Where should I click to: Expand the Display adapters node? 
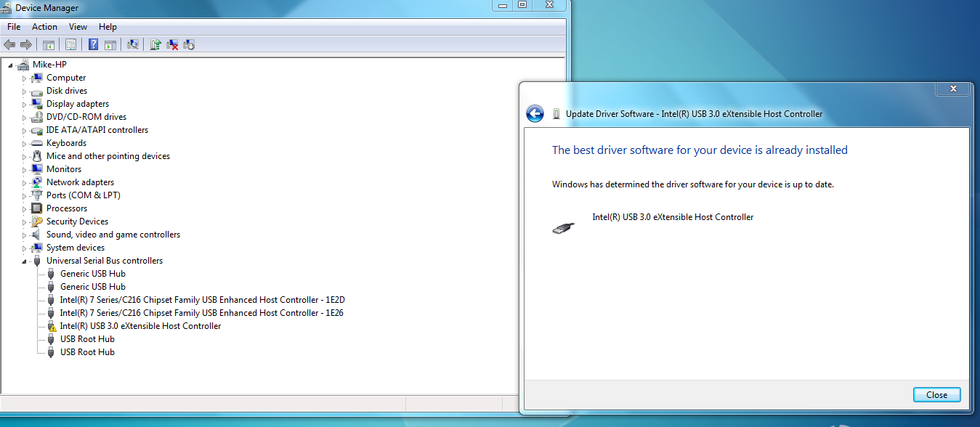coord(24,104)
